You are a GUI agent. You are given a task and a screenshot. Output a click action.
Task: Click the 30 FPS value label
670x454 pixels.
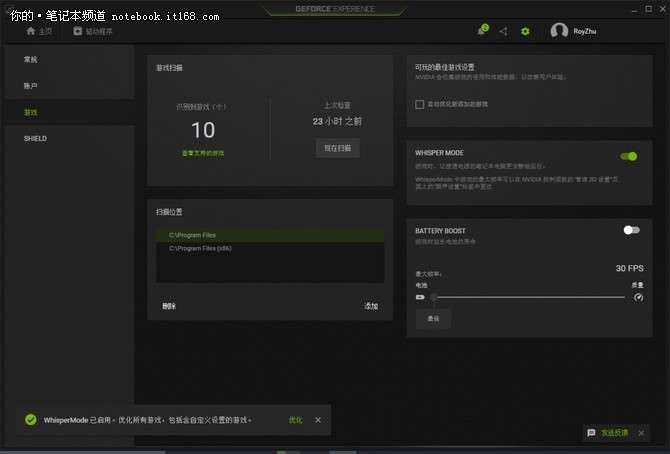(x=629, y=268)
